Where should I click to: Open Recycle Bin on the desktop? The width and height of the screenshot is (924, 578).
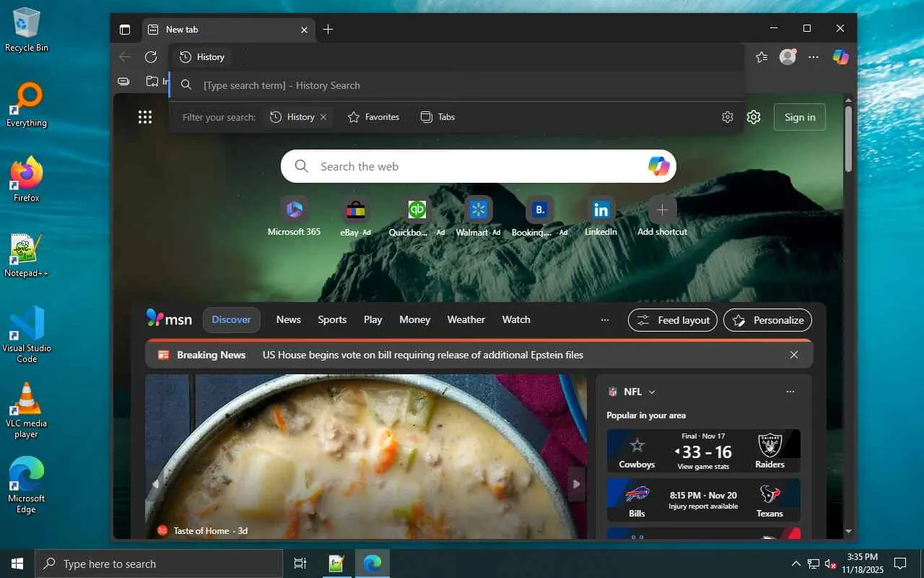27,30
